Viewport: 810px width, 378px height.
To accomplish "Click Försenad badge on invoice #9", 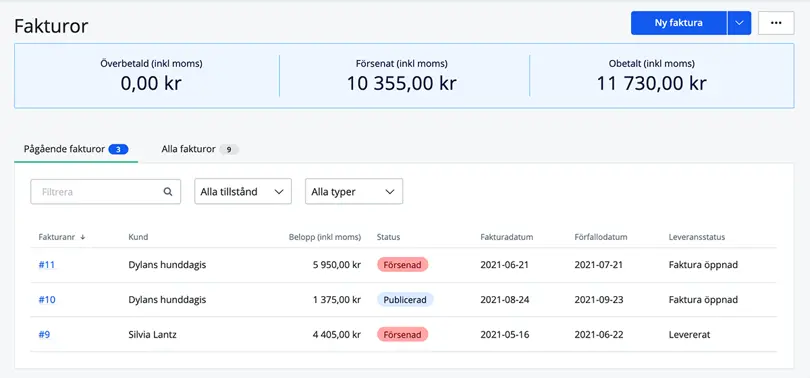I will (x=402, y=335).
